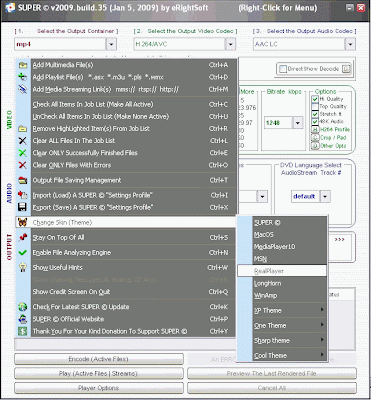Open the Bitrate kbps 1248 dropdown
This screenshot has height=400, width=371.
tap(298, 123)
